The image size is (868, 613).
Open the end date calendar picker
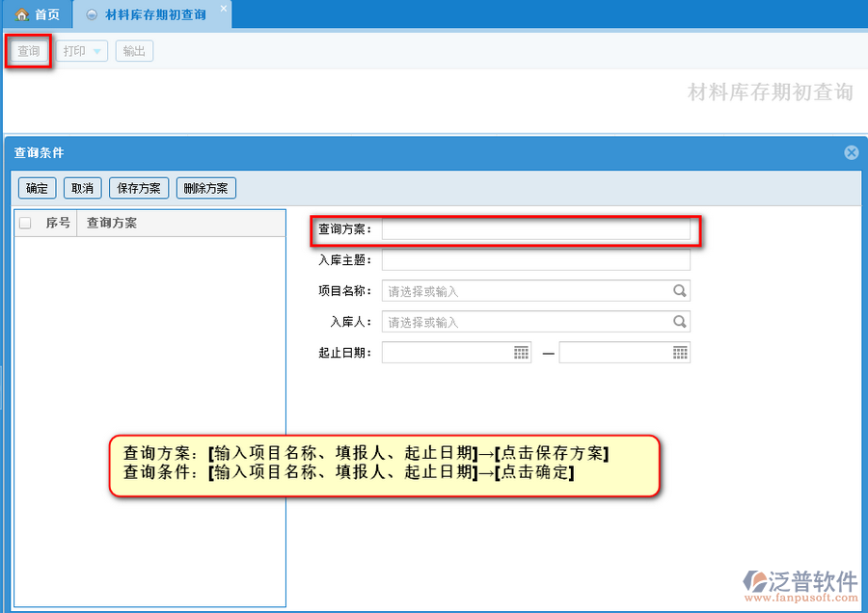click(x=680, y=353)
